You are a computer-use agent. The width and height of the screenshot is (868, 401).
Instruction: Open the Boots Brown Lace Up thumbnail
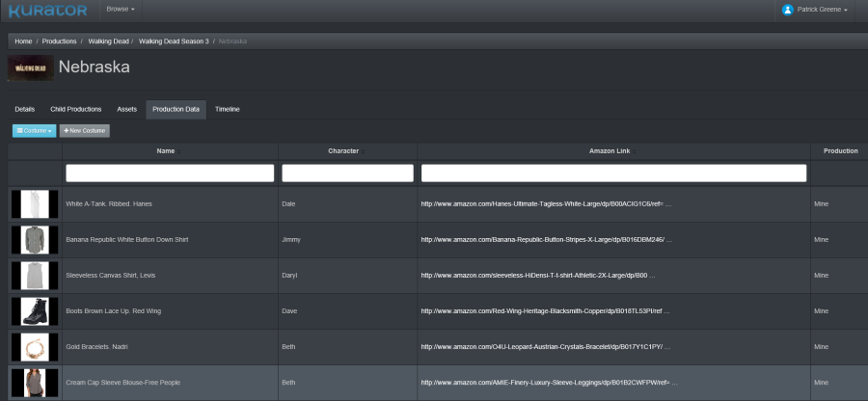pyautogui.click(x=35, y=311)
